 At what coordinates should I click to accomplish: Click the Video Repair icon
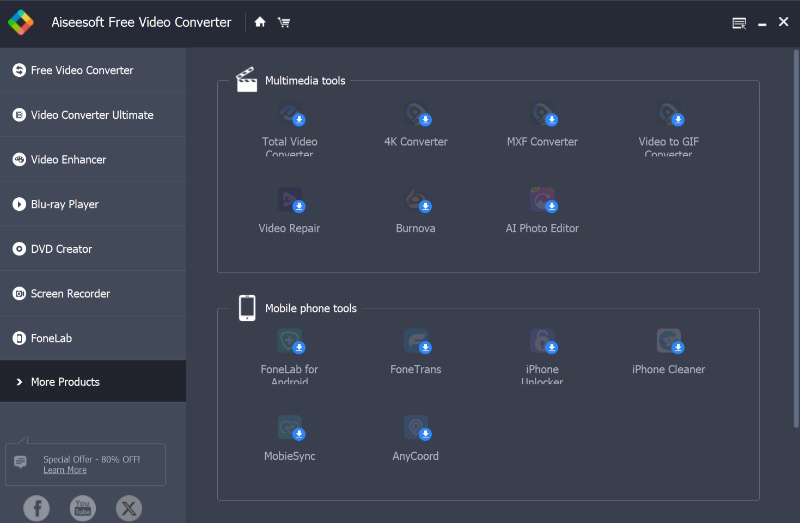tap(290, 201)
